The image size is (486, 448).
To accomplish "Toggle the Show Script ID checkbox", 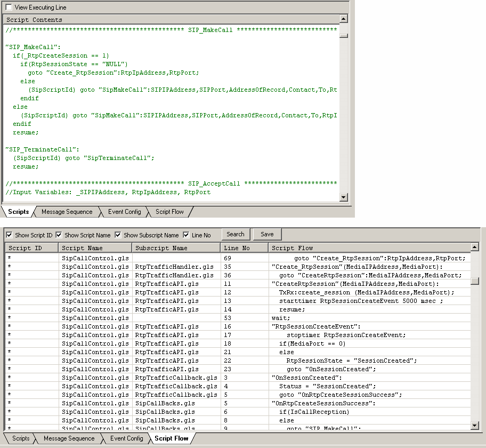I will 9,235.
